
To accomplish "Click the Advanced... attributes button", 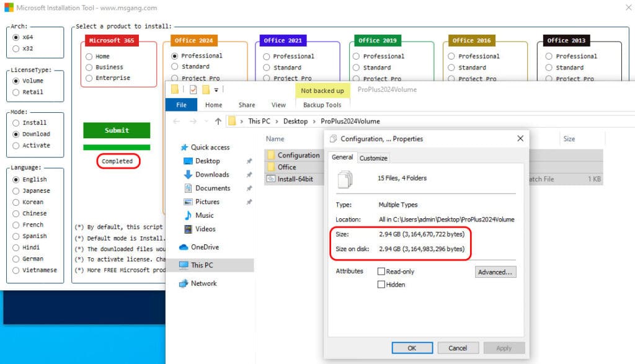I will (495, 272).
